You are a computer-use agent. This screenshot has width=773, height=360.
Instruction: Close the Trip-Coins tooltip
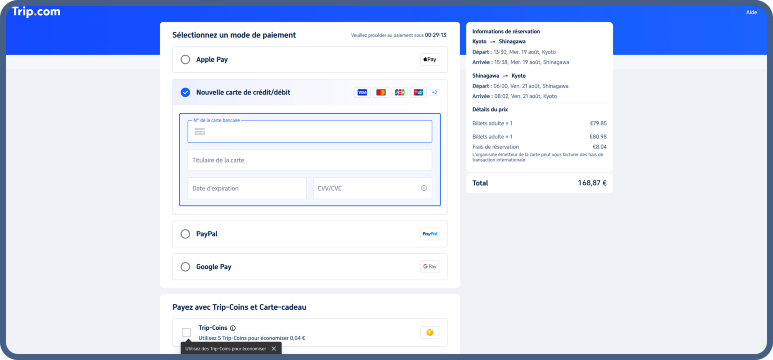point(274,349)
